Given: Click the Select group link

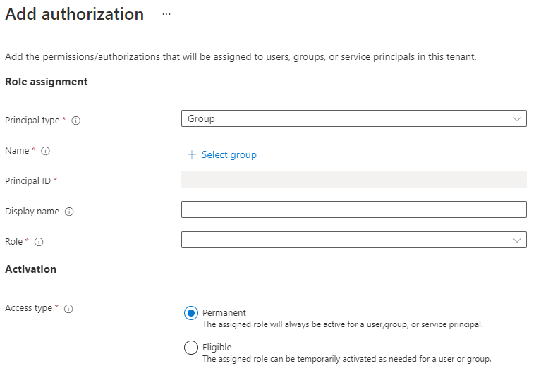Looking at the screenshot, I should point(229,155).
